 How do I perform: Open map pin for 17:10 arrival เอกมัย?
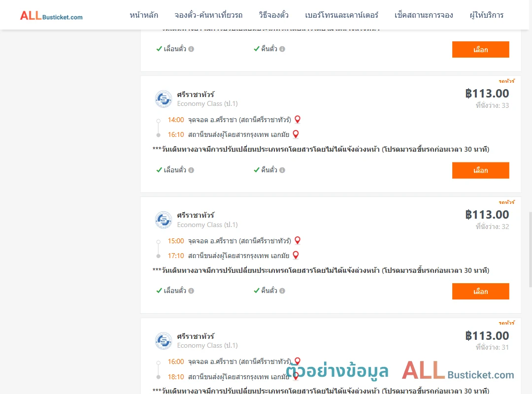tap(296, 255)
